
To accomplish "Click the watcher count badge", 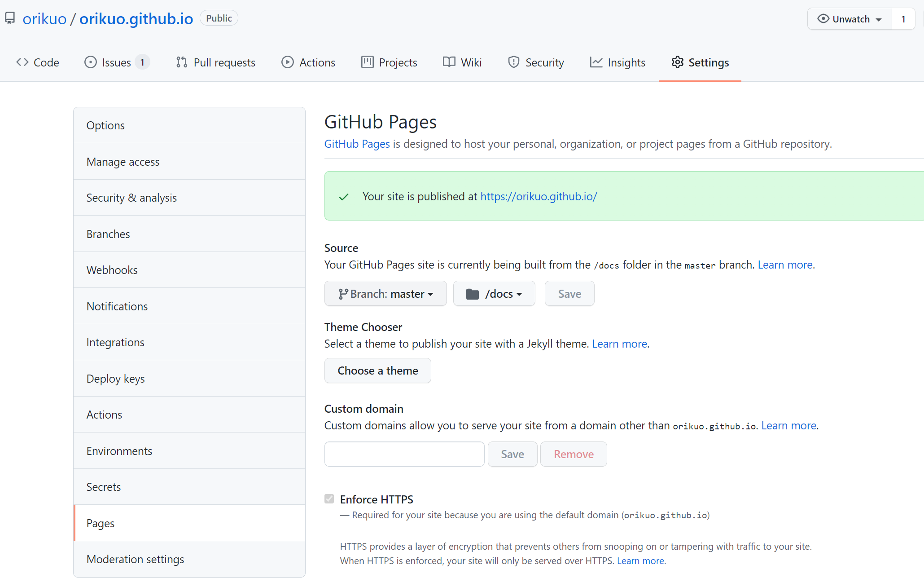I will click(903, 19).
